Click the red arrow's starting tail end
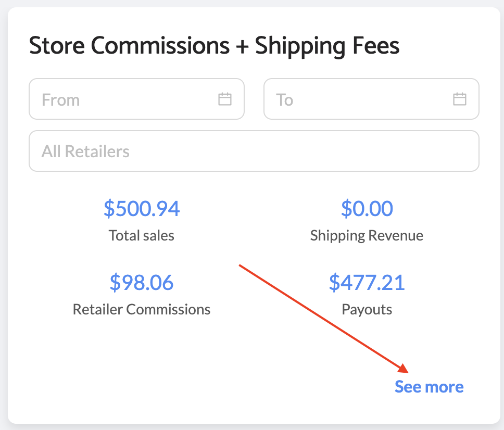This screenshot has height=430, width=504. pyautogui.click(x=240, y=265)
